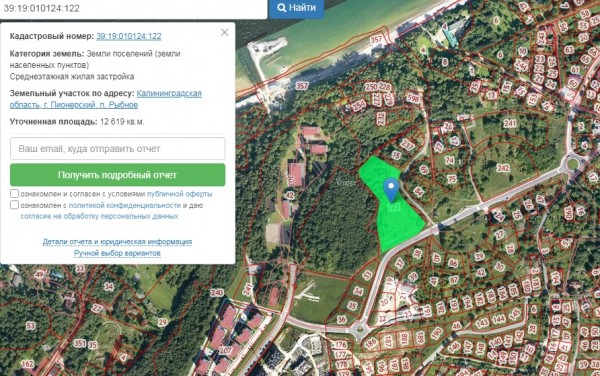Check the privacy policy consent checkbox
600x376 pixels.
pos(14,205)
